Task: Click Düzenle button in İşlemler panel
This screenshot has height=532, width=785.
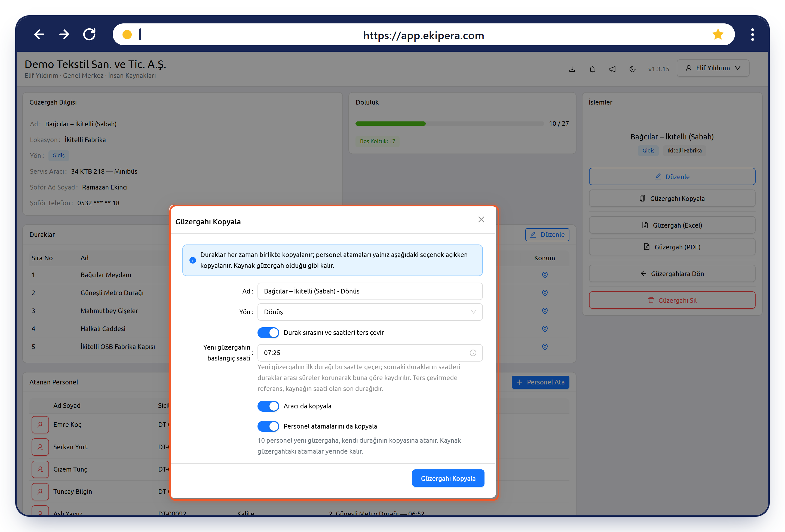Action: click(672, 176)
